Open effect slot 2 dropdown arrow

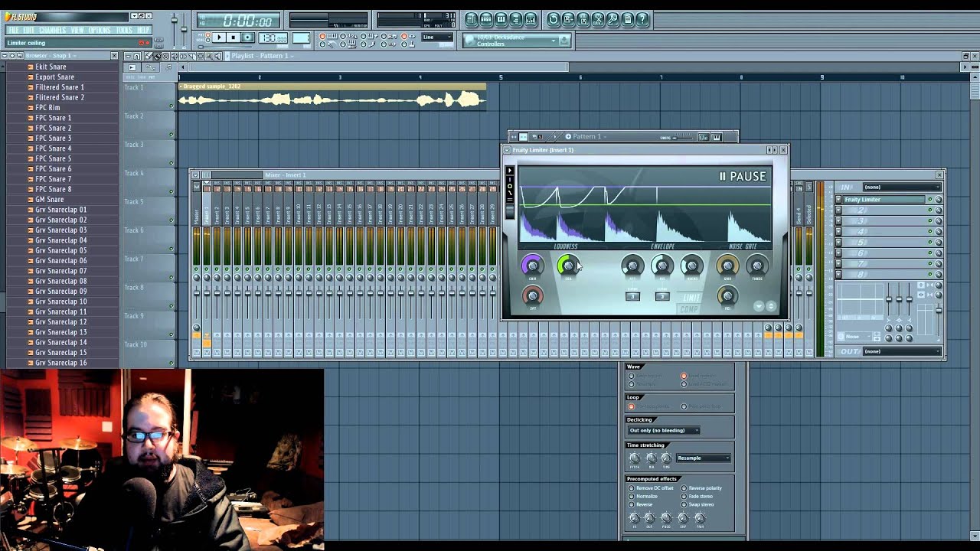(x=838, y=210)
